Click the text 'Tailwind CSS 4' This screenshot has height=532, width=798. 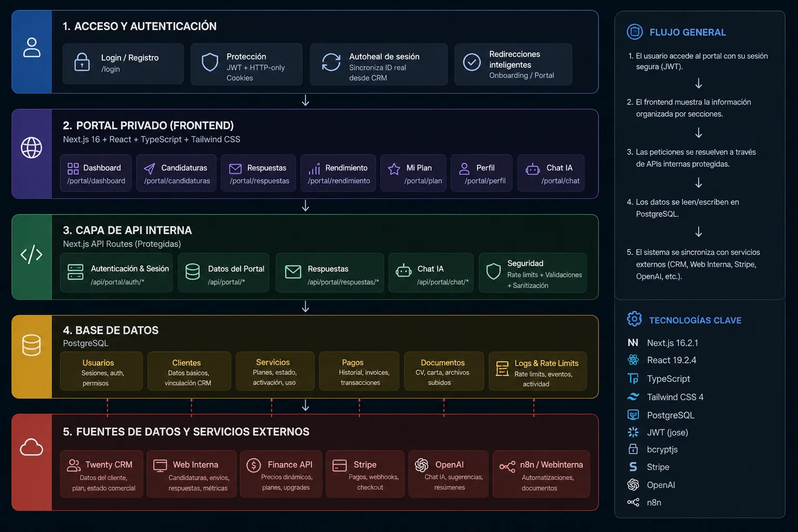coord(675,397)
